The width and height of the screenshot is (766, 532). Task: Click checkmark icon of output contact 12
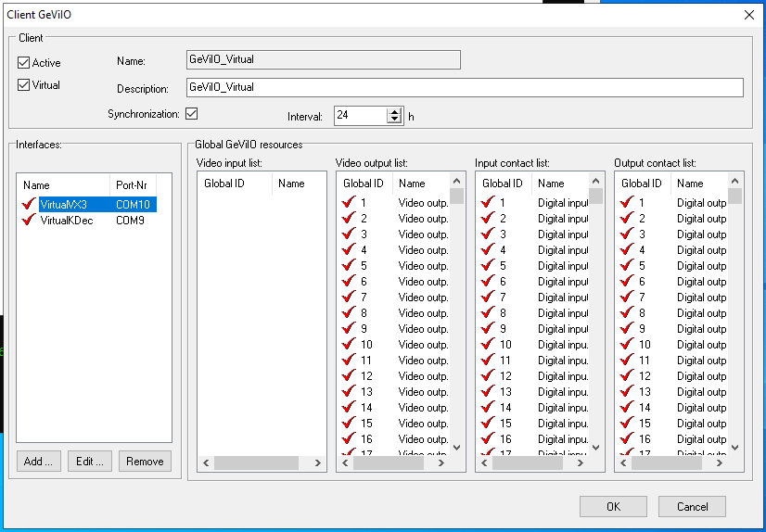[x=627, y=376]
